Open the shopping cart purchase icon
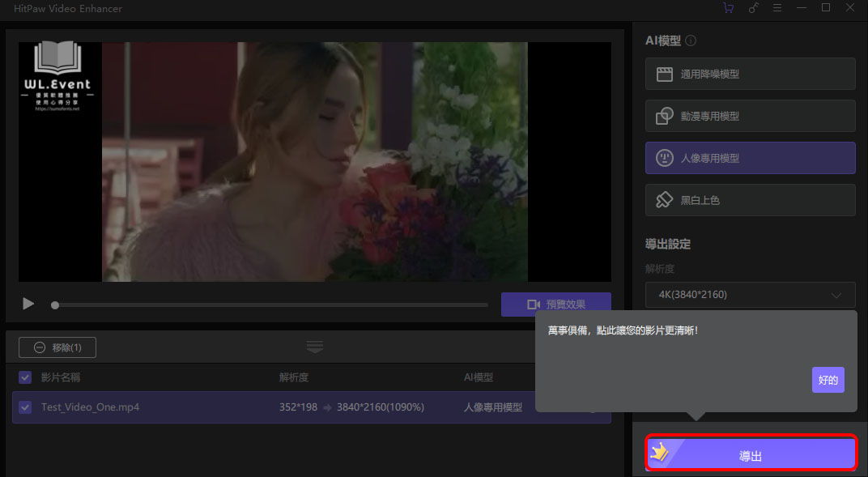 pos(728,8)
